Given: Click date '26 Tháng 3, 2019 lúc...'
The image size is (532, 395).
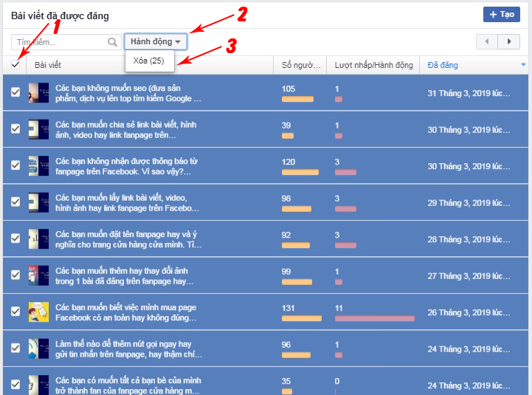Looking at the screenshot, I should tap(469, 312).
